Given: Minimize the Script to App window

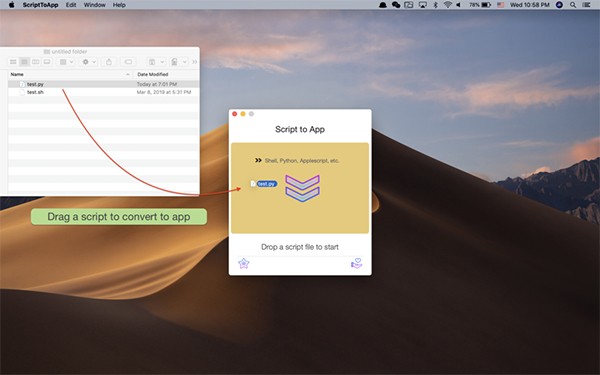Looking at the screenshot, I should pyautogui.click(x=243, y=114).
